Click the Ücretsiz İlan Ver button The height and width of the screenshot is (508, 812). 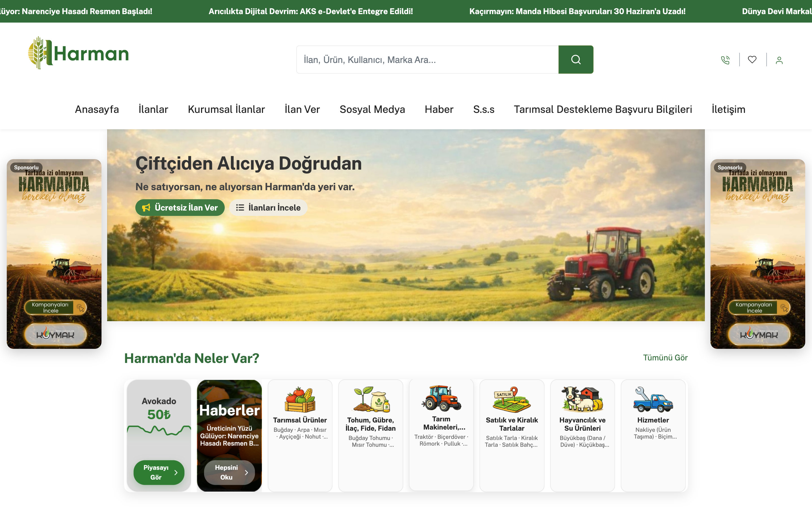pyautogui.click(x=180, y=208)
